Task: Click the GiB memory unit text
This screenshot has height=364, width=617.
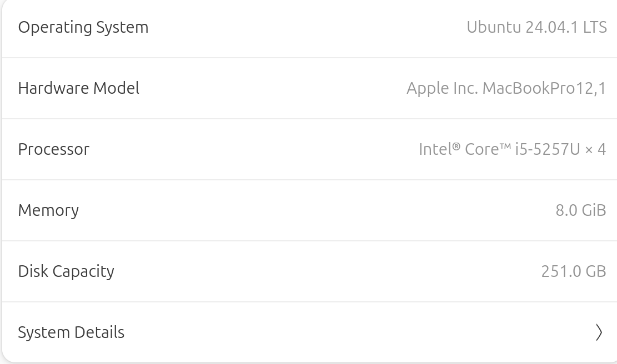Action: [x=594, y=210]
